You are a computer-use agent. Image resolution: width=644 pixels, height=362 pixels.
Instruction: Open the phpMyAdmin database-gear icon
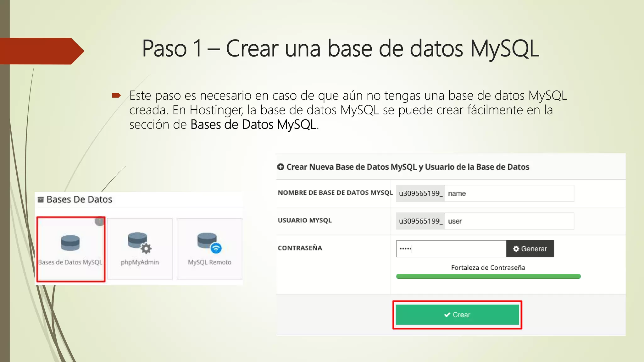coord(140,243)
